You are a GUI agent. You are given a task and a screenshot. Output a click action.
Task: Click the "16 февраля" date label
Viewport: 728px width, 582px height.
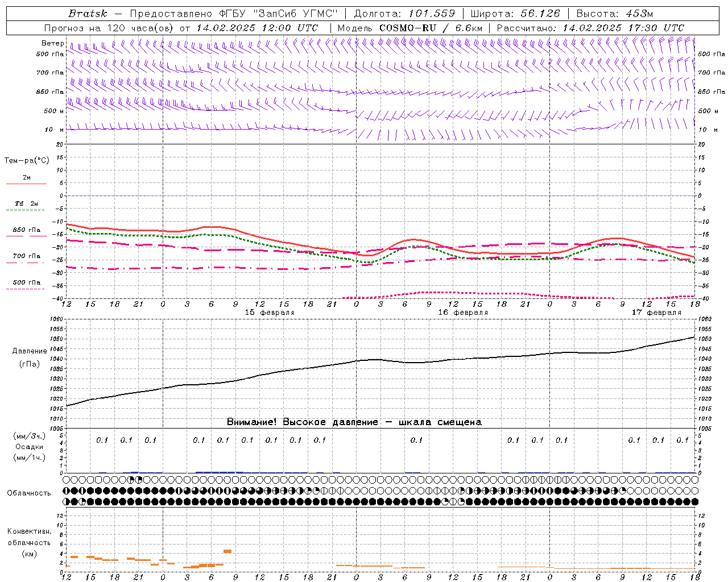(x=463, y=313)
